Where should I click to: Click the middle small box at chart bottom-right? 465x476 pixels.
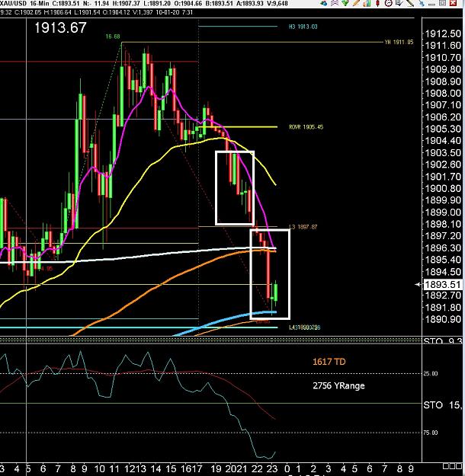pyautogui.click(x=452, y=465)
